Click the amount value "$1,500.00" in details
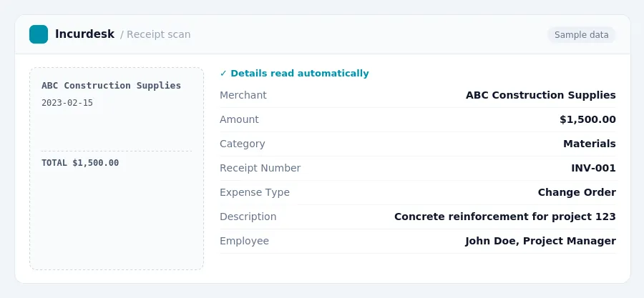This screenshot has width=644, height=298. 587,119
